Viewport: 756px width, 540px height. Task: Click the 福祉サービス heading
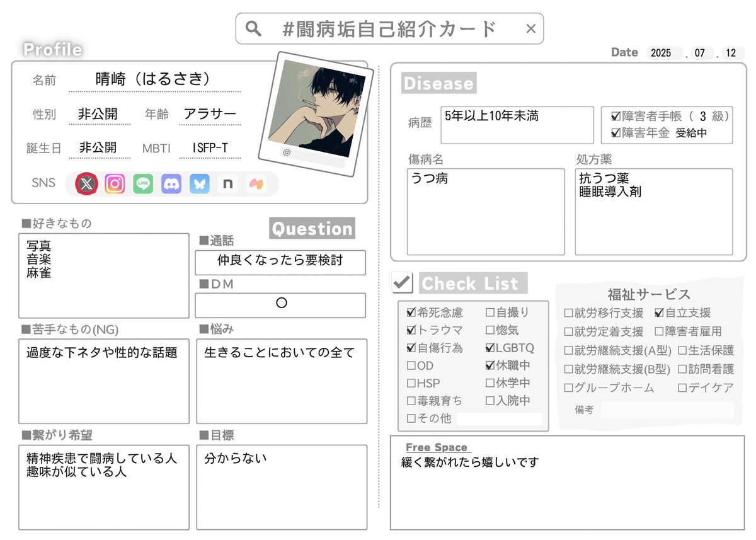tap(649, 294)
